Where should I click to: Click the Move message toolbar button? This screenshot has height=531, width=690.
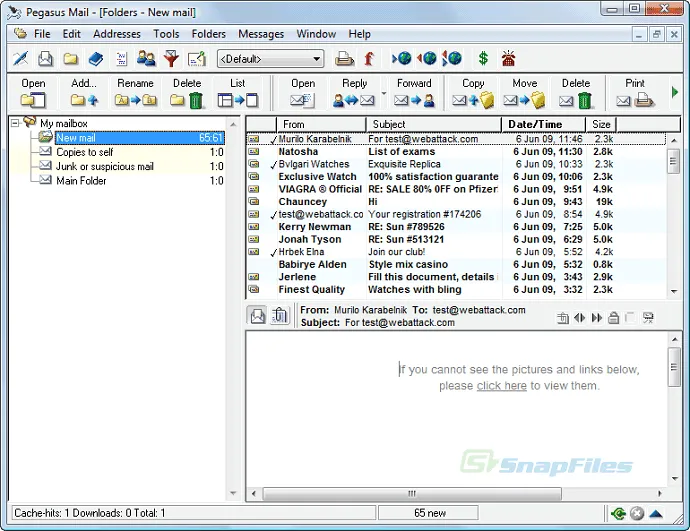pos(525,92)
